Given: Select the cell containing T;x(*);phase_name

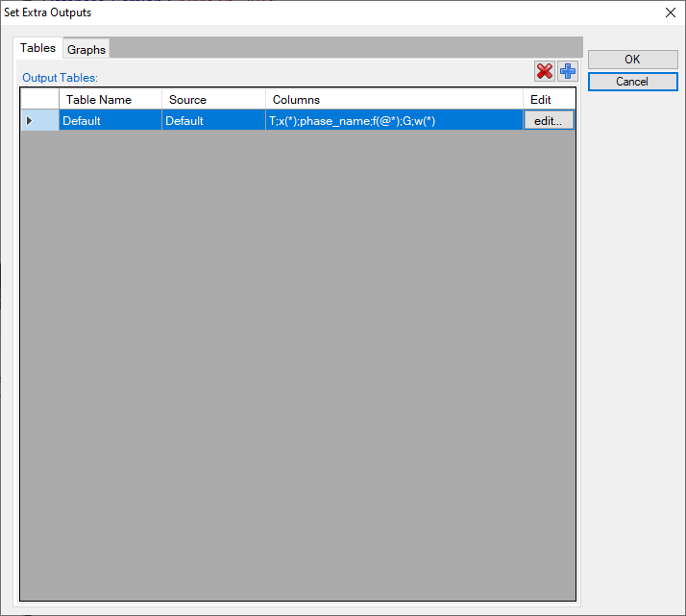Looking at the screenshot, I should pos(394,121).
